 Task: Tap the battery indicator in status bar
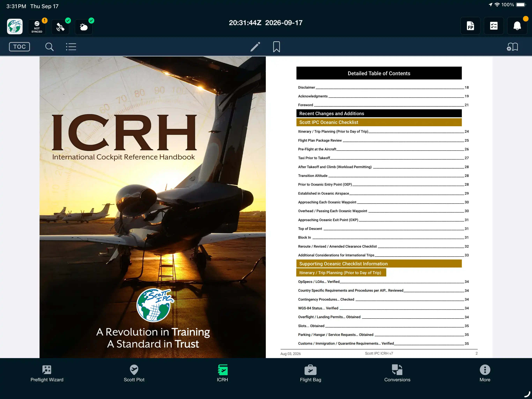(521, 5)
